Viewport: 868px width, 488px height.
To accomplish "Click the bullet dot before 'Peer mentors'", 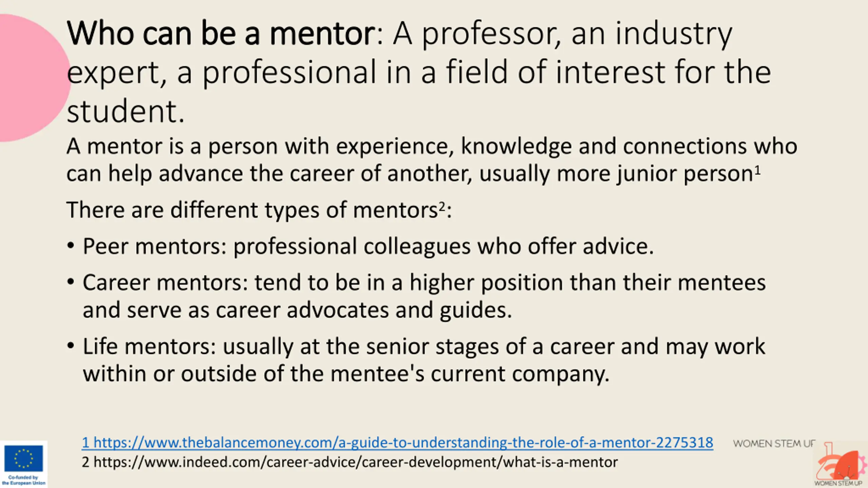I will click(x=71, y=246).
